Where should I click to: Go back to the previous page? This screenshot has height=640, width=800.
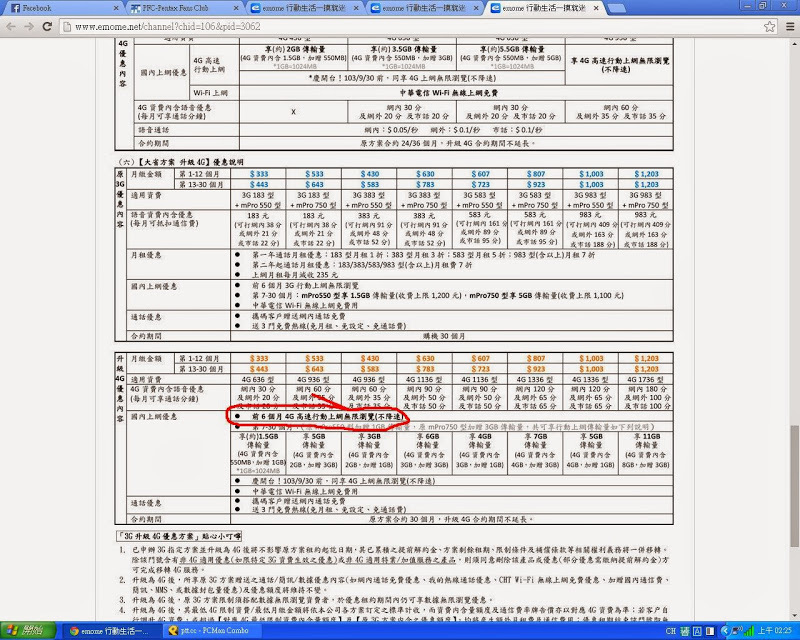(x=11, y=27)
